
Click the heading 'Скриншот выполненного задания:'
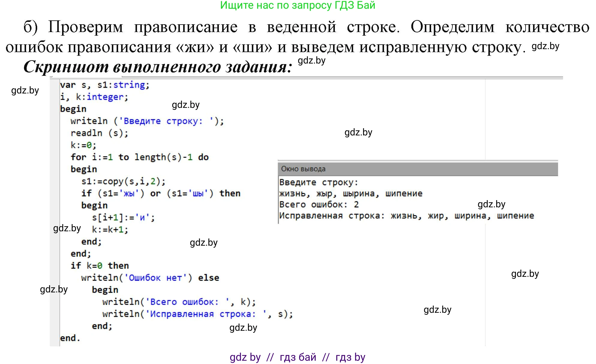158,67
